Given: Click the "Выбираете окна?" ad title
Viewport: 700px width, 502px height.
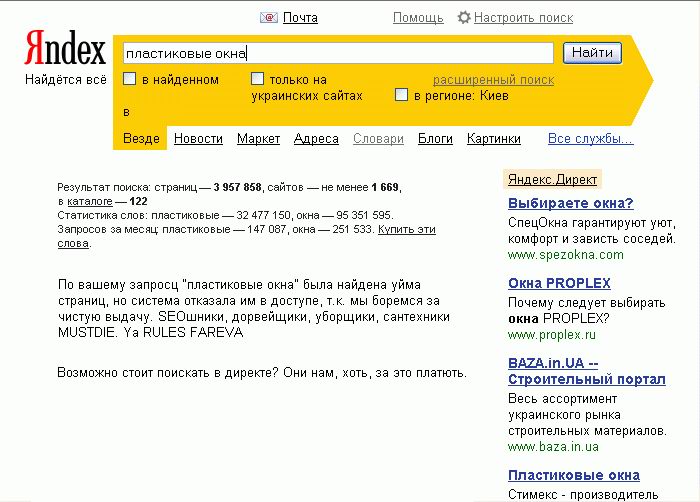Looking at the screenshot, I should [570, 204].
